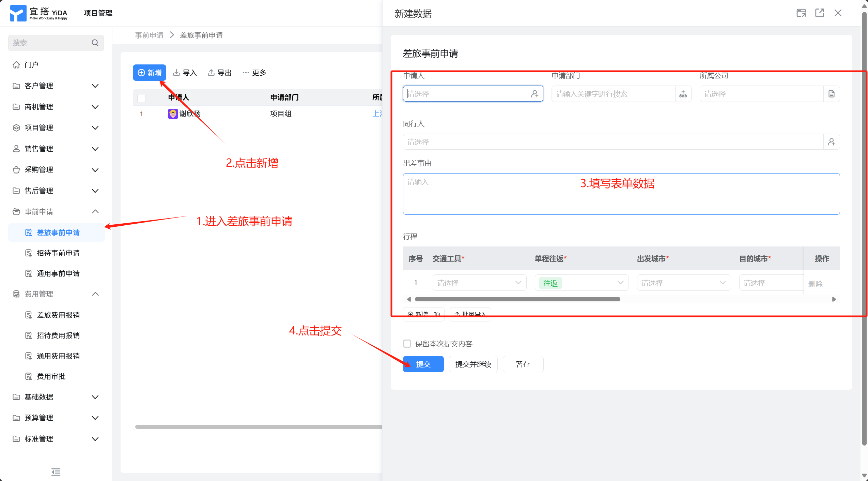Open the form in a new window
Screen dimensions: 868x481
(x=819, y=13)
